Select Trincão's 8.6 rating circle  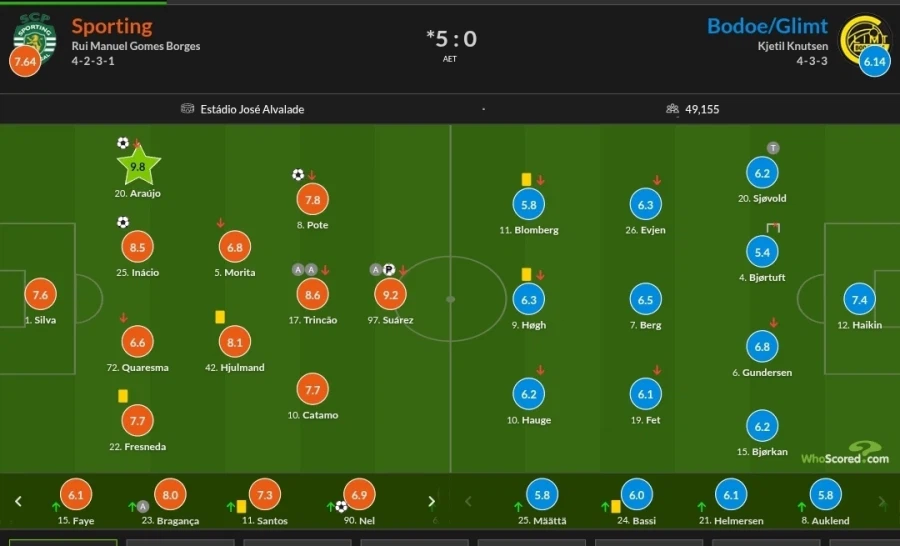tap(312, 294)
